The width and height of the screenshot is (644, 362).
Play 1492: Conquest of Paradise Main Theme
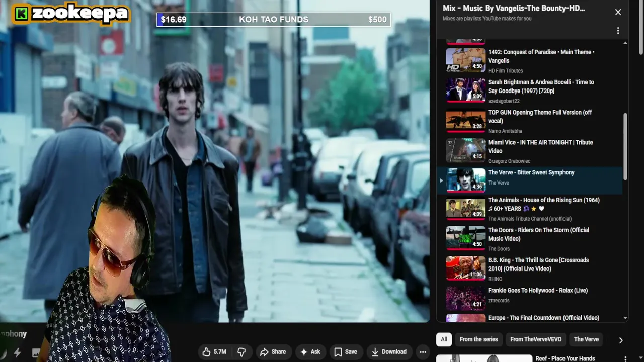tap(541, 56)
